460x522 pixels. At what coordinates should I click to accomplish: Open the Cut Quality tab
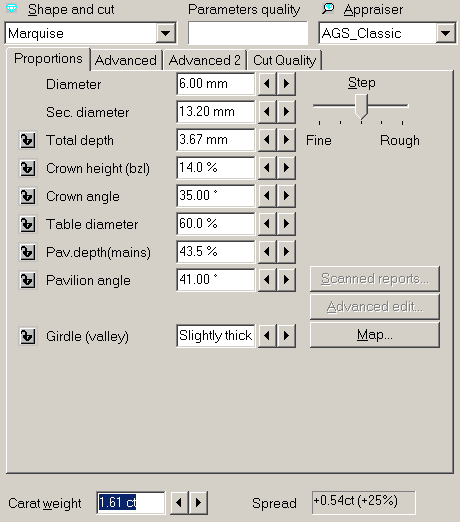pyautogui.click(x=284, y=60)
